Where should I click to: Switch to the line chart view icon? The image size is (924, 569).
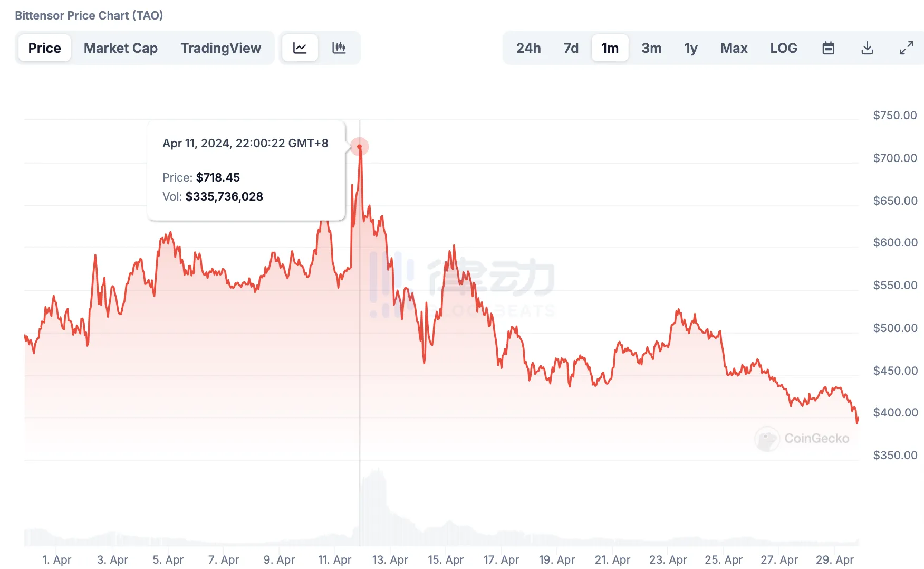click(300, 48)
